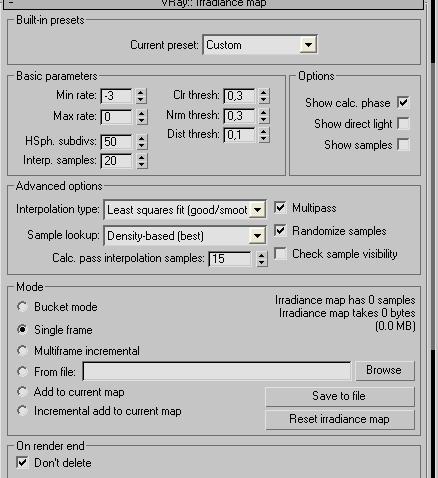Select Bucket mode radio button

point(22,307)
